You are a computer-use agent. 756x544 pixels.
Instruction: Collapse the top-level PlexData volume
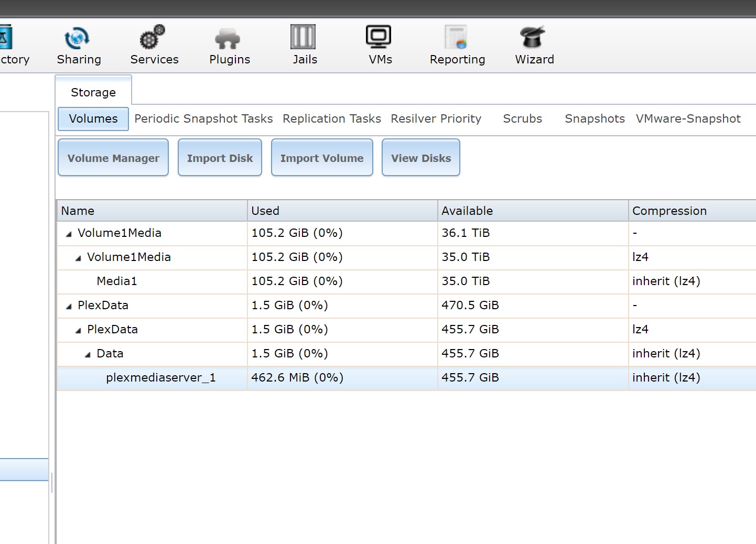click(x=69, y=307)
